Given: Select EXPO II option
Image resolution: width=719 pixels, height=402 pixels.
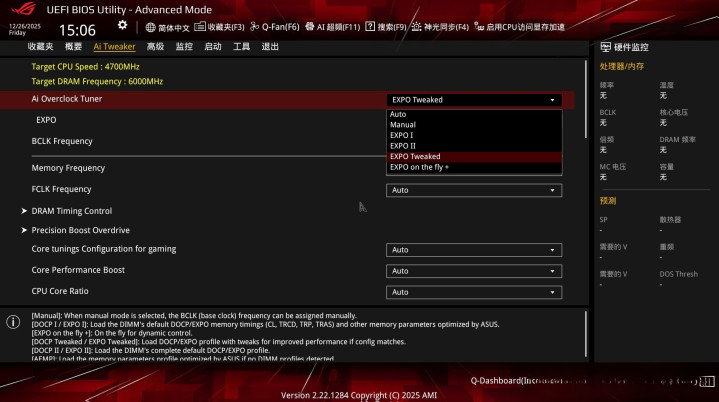Looking at the screenshot, I should (x=474, y=146).
